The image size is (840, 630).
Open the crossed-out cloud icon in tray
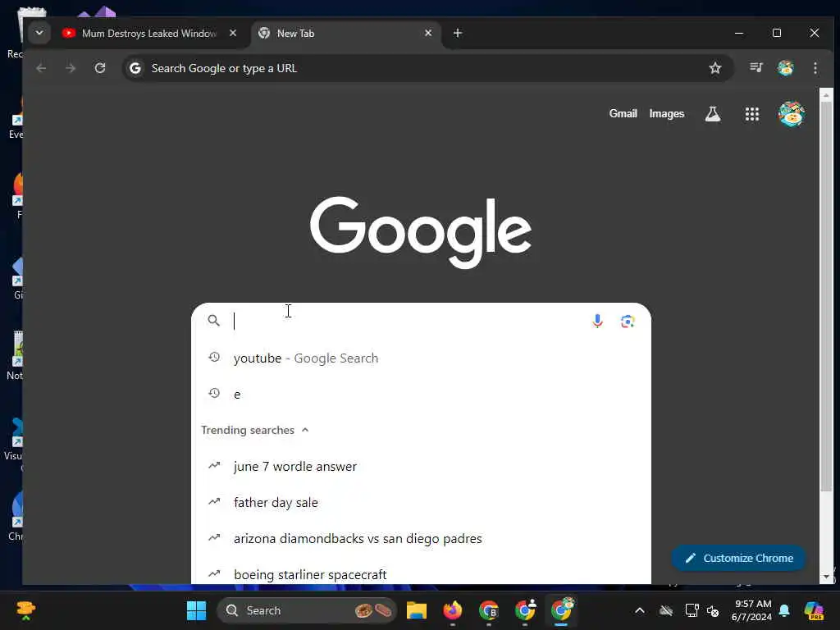pos(666,610)
